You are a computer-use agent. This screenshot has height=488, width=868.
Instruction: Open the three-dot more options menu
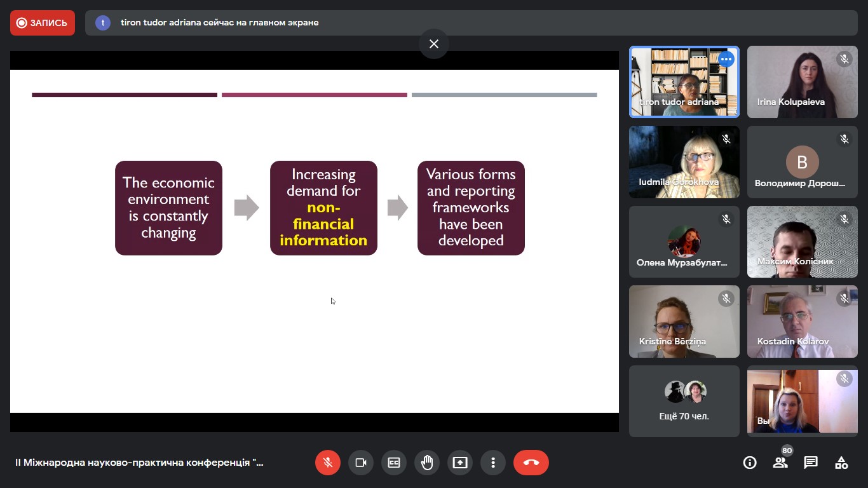(x=493, y=463)
